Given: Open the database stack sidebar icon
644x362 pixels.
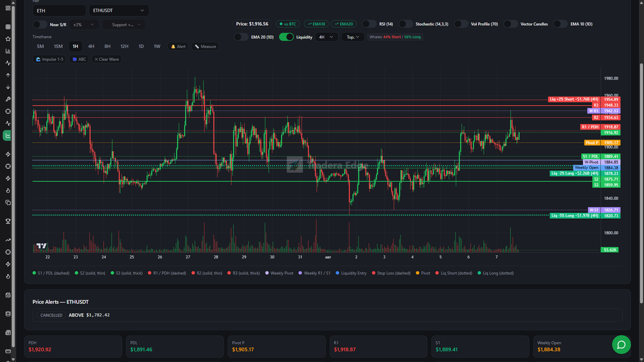Looking at the screenshot, I should tap(8, 314).
